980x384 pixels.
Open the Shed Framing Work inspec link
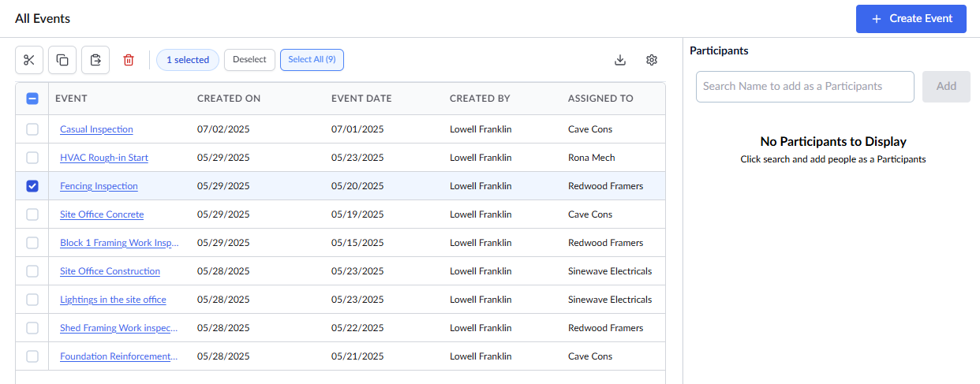(x=119, y=328)
